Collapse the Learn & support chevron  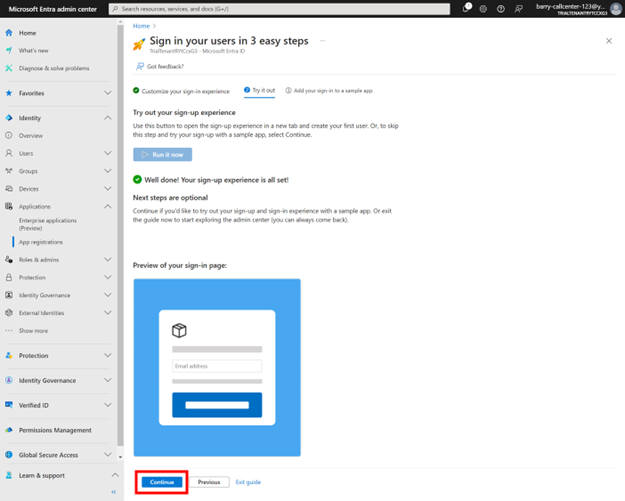coord(115,475)
